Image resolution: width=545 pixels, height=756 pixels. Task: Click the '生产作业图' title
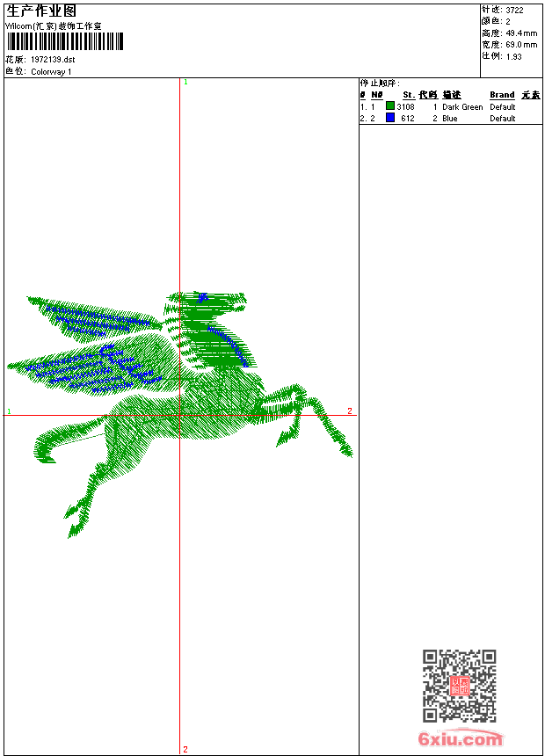pos(41,11)
